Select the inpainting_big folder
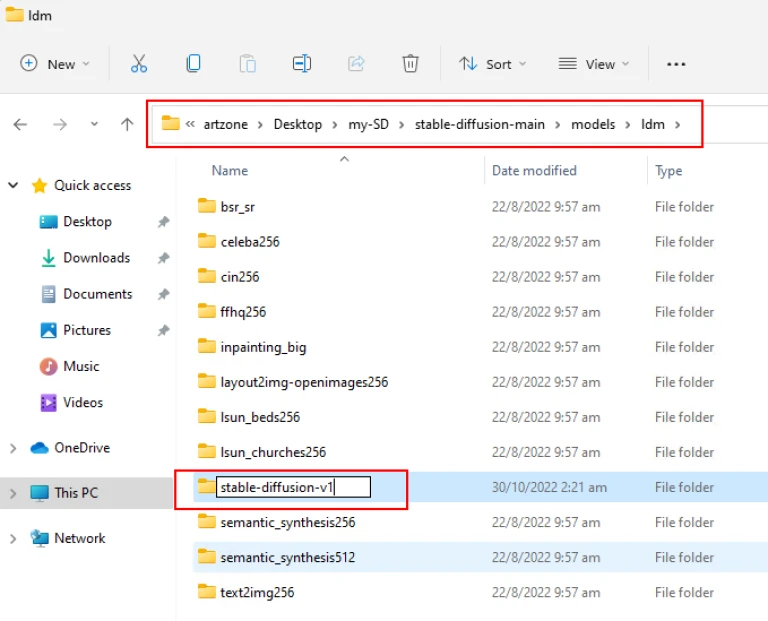Screen dimensions: 768x621 click(263, 348)
